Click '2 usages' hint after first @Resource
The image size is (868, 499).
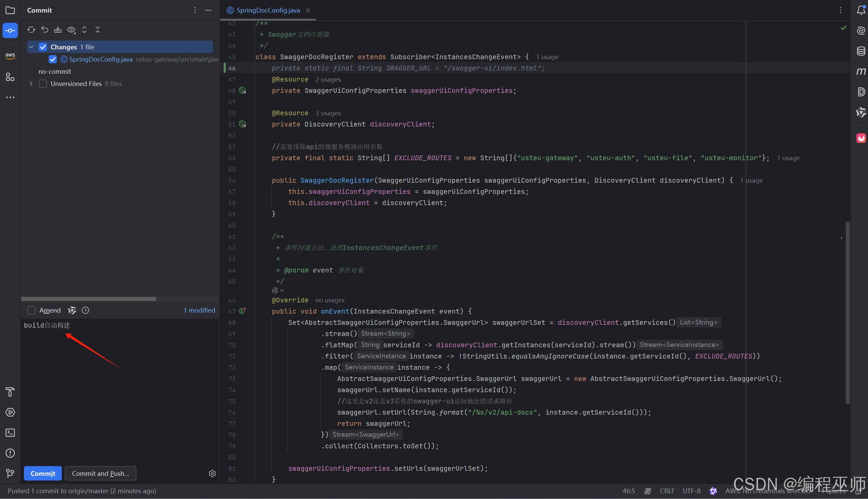coord(328,79)
